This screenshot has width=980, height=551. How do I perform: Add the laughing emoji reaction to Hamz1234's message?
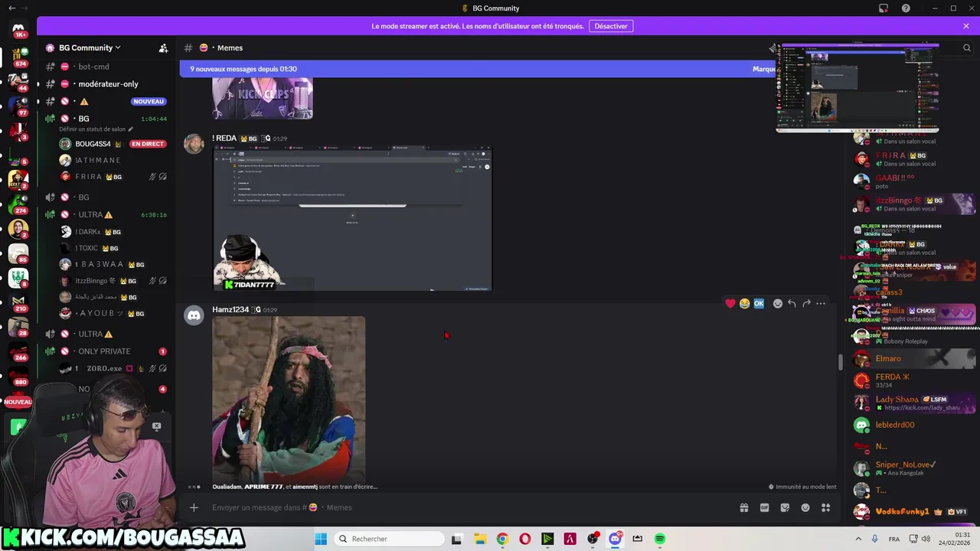744,303
